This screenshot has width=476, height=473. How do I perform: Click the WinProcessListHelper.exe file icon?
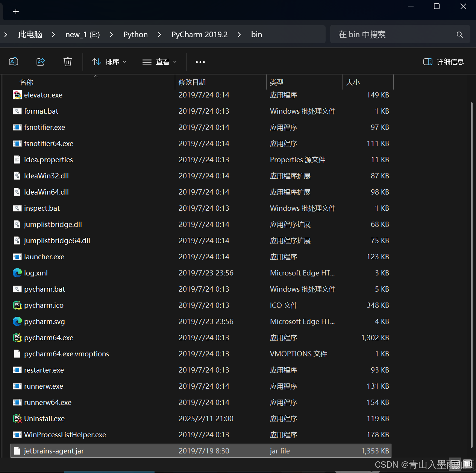tap(17, 435)
